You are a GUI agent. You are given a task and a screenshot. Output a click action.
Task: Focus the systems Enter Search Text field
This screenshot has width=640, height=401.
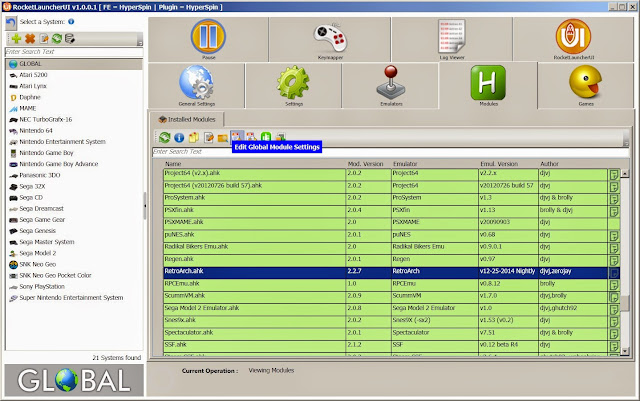click(74, 52)
